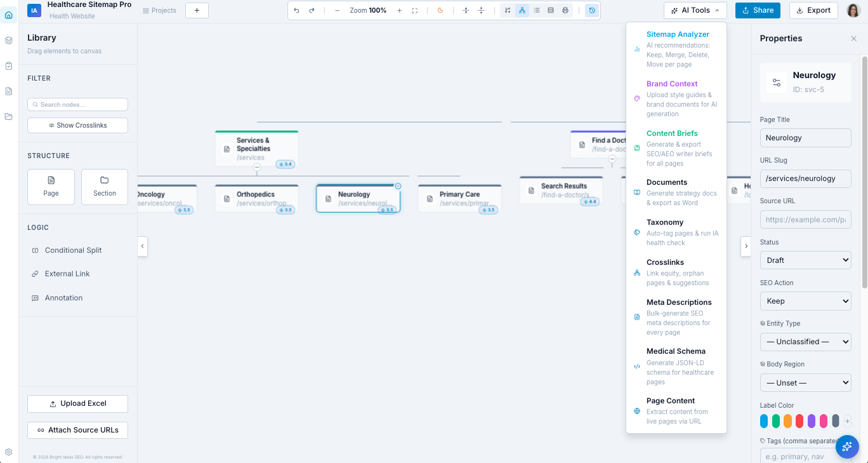Open the layers icon in left sidebar
868x463 pixels.
point(9,40)
